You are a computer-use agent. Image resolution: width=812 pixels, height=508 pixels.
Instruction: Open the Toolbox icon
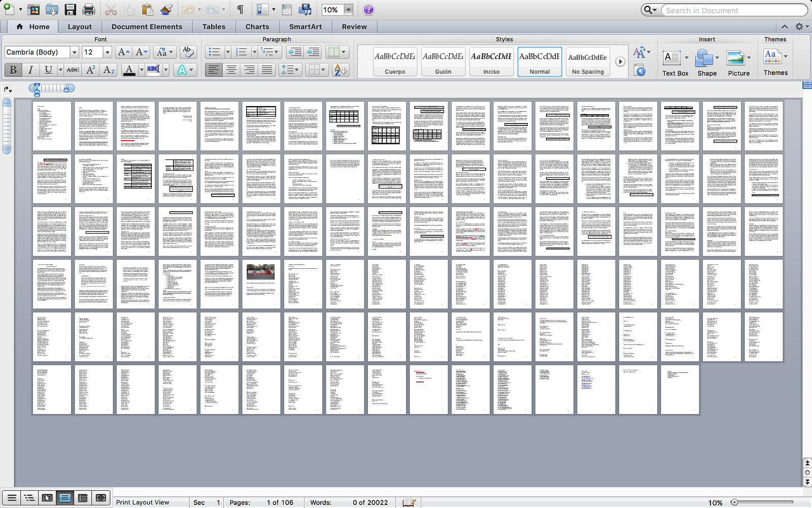pyautogui.click(x=287, y=10)
